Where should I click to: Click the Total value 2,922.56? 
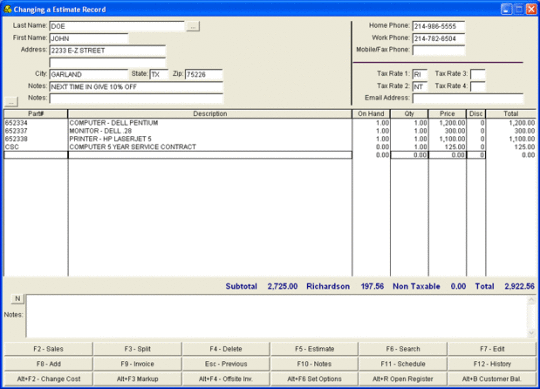(x=519, y=286)
